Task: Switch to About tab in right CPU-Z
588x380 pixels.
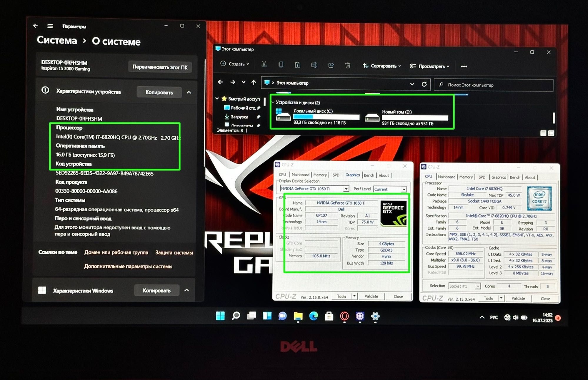Action: pos(530,178)
